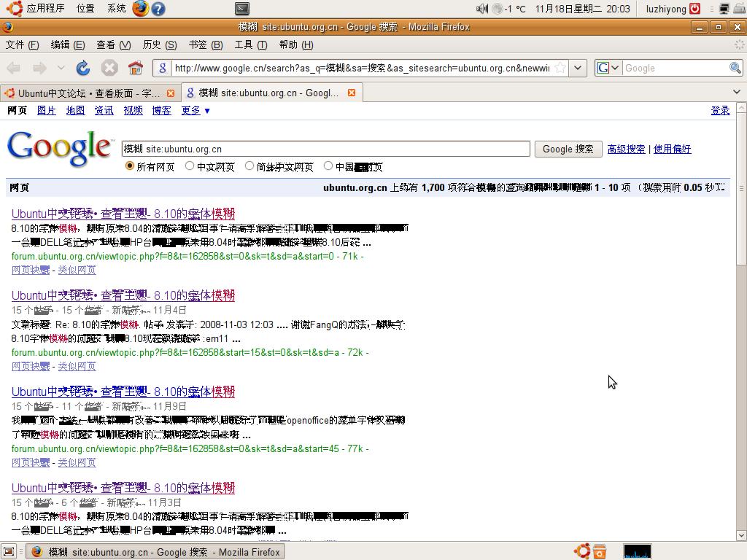Image resolution: width=747 pixels, height=560 pixels.
Task: Open the blue question-mark help icon
Action: (x=158, y=9)
